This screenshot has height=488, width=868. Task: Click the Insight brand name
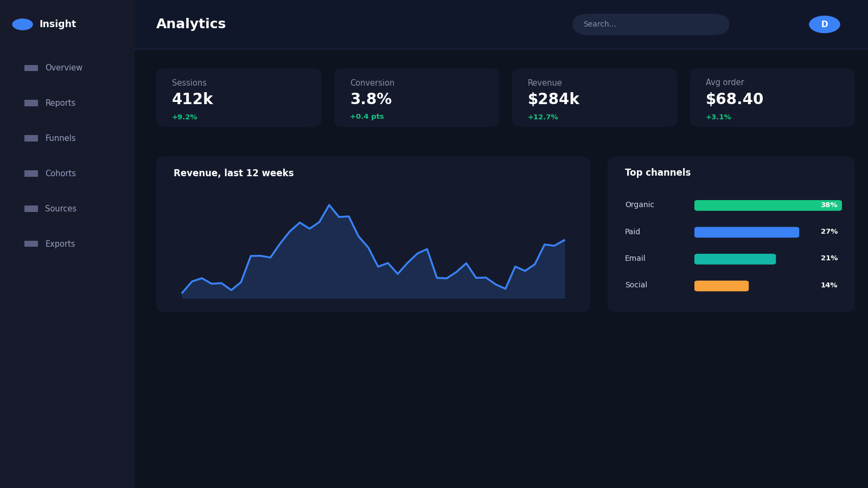(58, 24)
